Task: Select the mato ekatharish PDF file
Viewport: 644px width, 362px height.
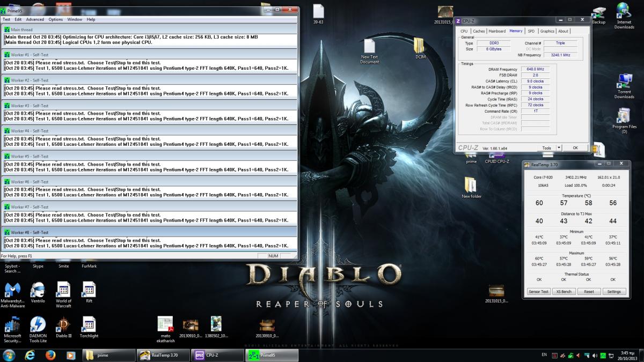Action: tap(165, 329)
